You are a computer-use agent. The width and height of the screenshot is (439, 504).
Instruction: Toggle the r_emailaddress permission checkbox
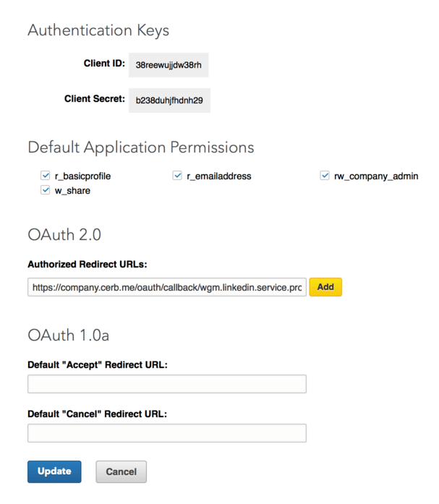tap(177, 176)
